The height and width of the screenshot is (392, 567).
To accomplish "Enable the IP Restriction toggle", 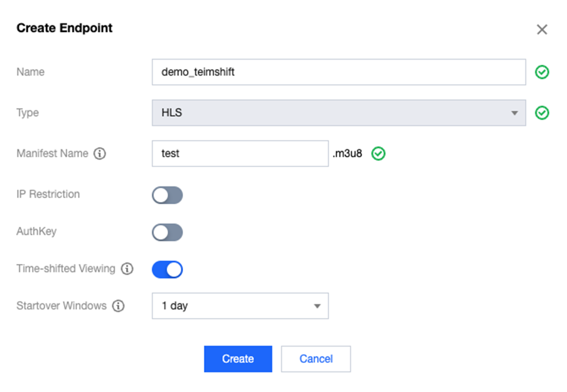I will point(167,195).
